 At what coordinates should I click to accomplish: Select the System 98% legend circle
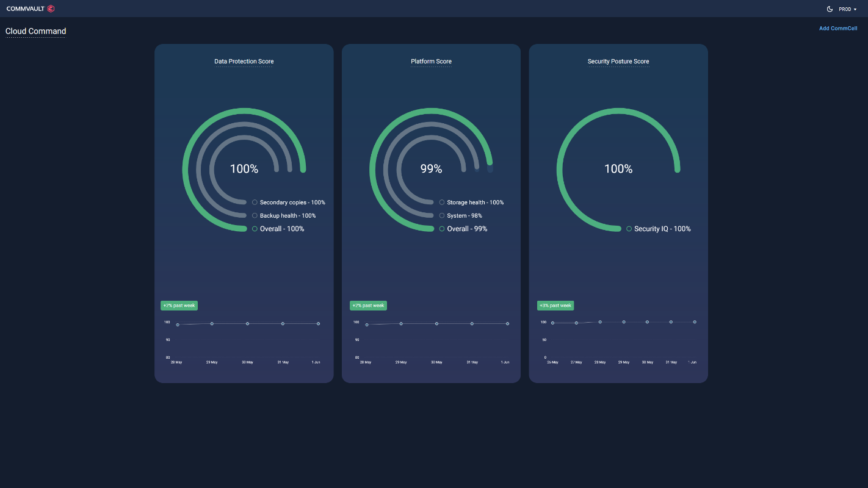click(x=442, y=215)
